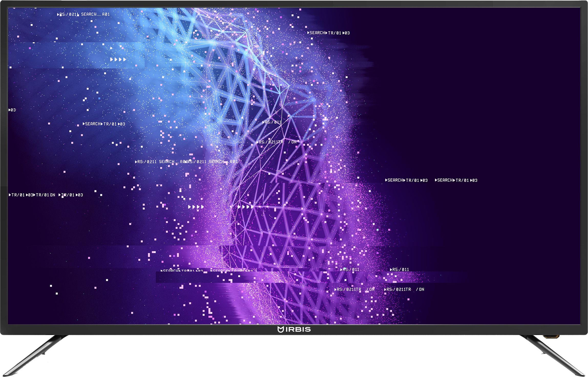
Task: Click the IRBIS brand logo icon
Action: pyautogui.click(x=281, y=329)
